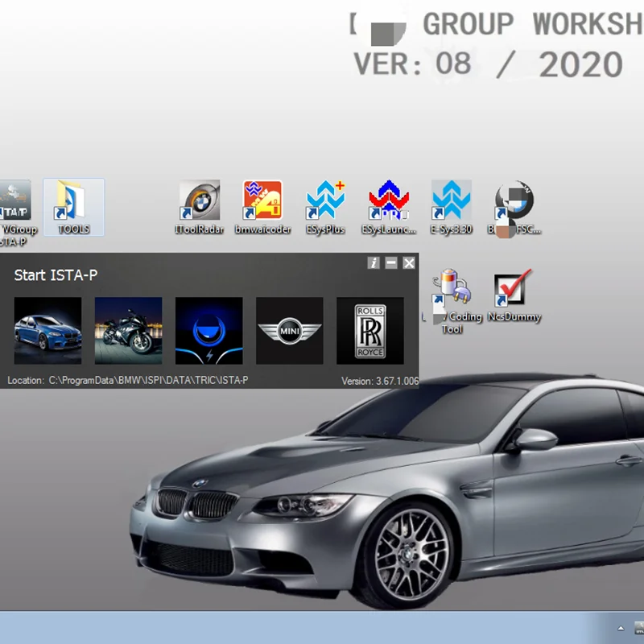
Task: Click the Version 3.67.1.006 text
Action: pos(380,381)
